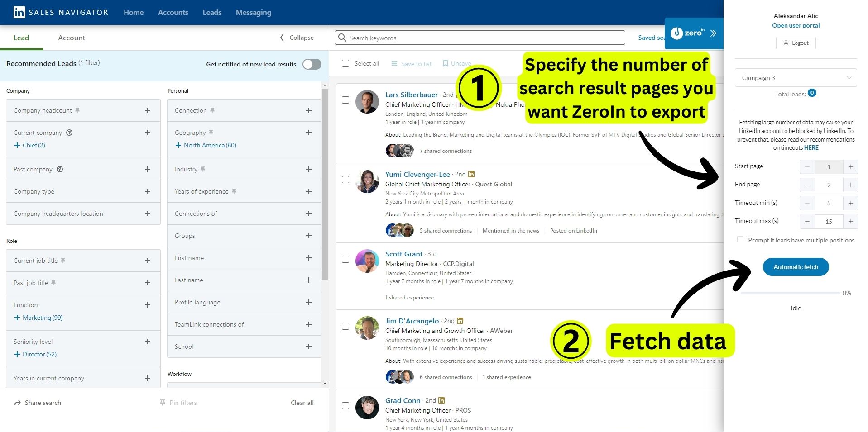Clear all search filters
This screenshot has height=432, width=868.
coord(302,403)
